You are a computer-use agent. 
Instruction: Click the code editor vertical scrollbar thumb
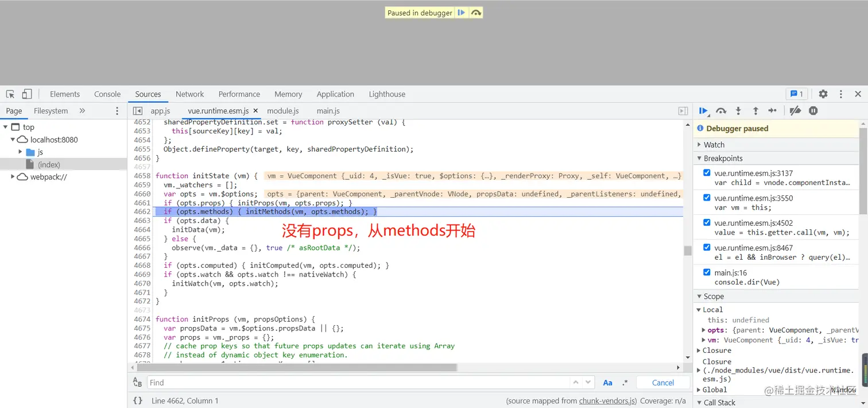click(x=687, y=251)
